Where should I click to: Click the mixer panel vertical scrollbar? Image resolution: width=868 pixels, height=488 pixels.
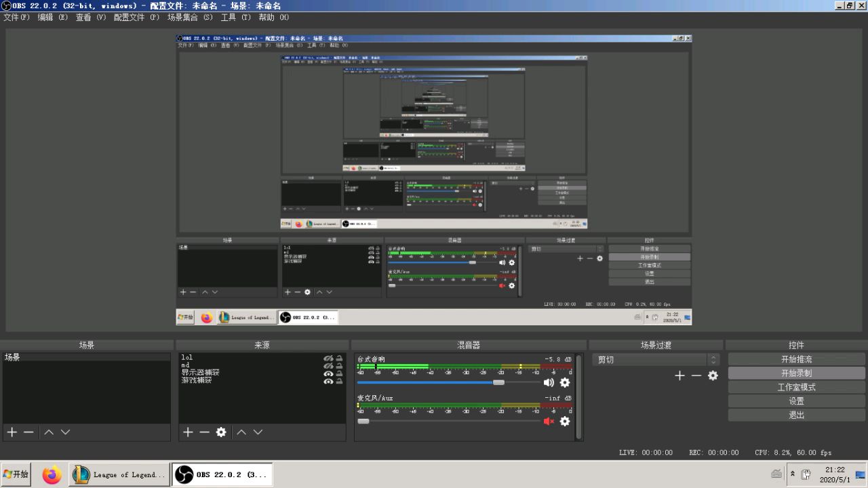(579, 396)
